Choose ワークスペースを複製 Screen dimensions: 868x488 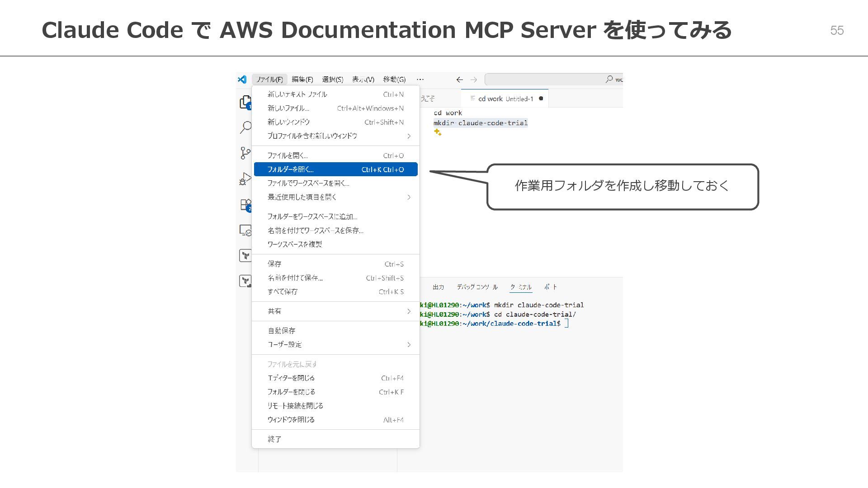tap(335, 244)
